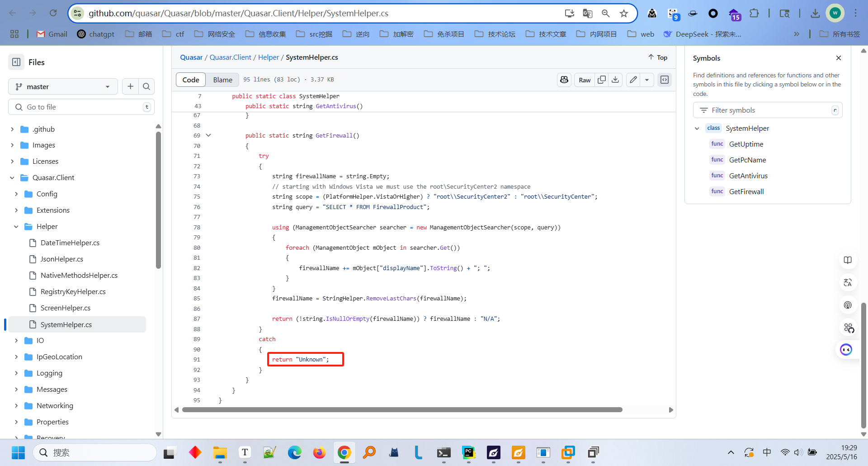
Task: Click the page vertical scrollbar
Action: [x=863, y=365]
